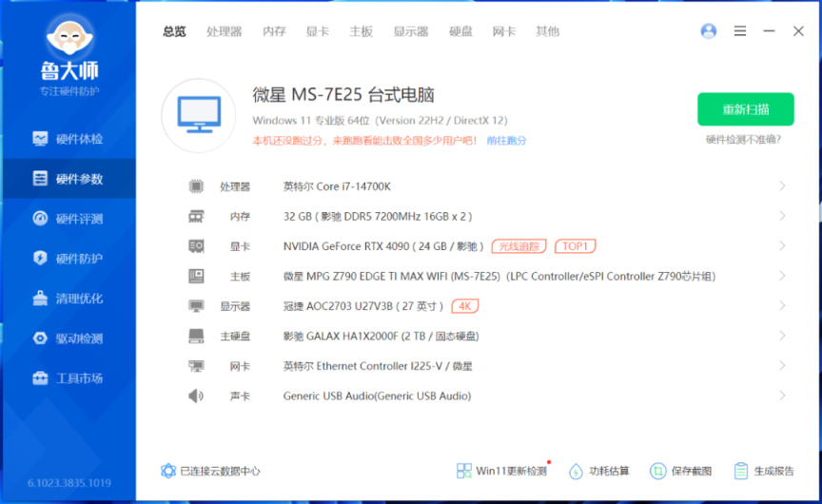Open the hamburger main menu
The image size is (822, 504).
(739, 31)
